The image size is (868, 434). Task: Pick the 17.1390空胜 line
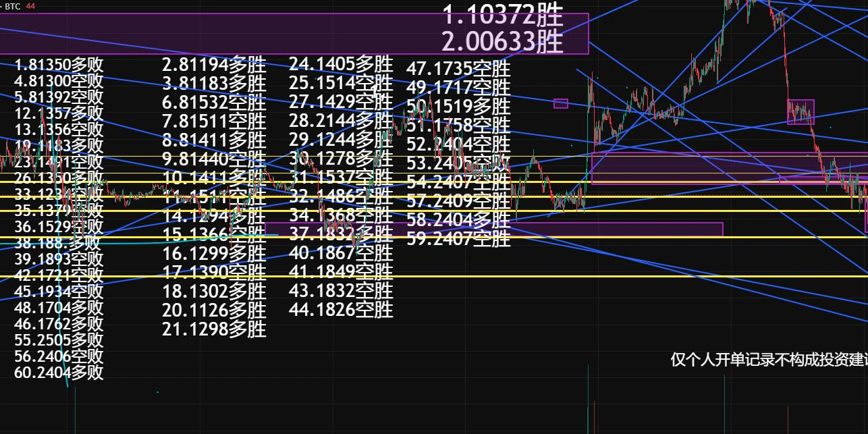pyautogui.click(x=214, y=273)
